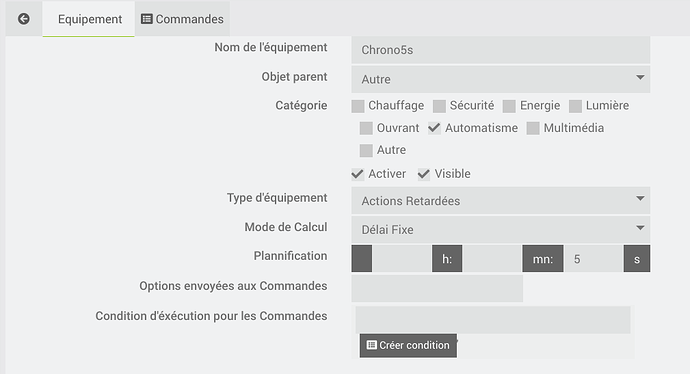Expand the Mode de Calcul dropdown
Image resolution: width=690 pixels, height=374 pixels.
[x=501, y=230]
